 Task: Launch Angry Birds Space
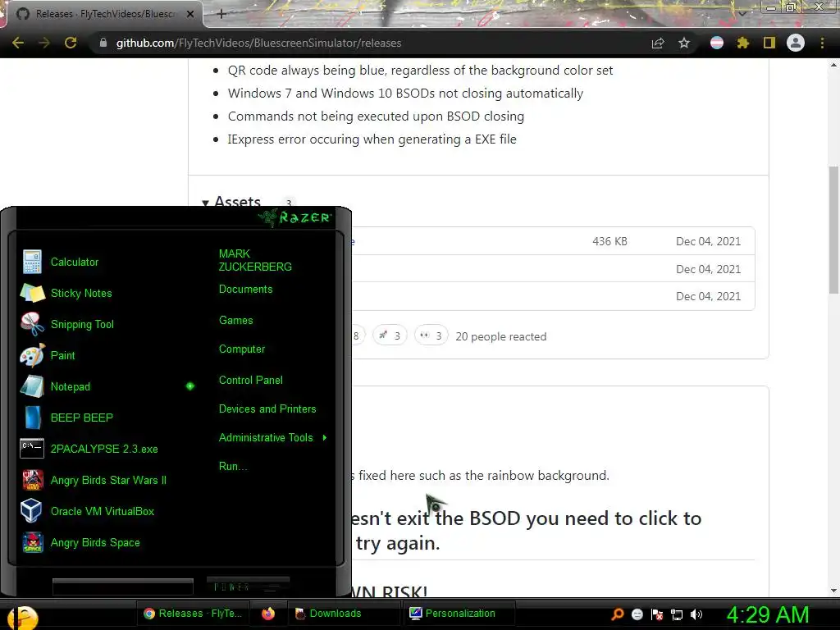tap(95, 542)
